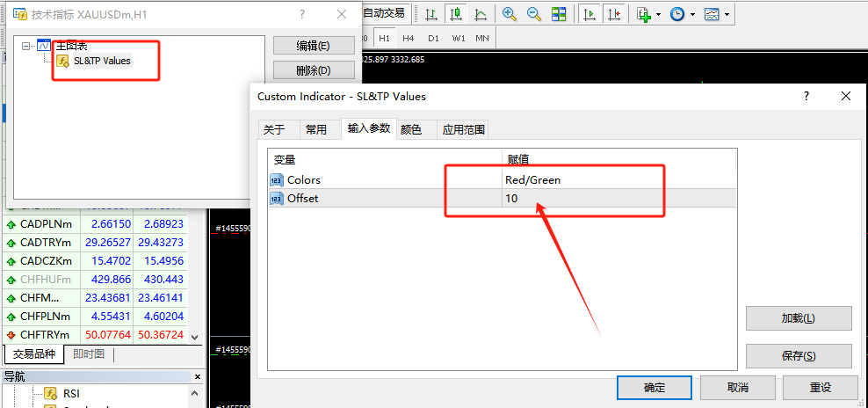868x408 pixels.
Task: Click the Colors row variable icon
Action: (x=276, y=180)
